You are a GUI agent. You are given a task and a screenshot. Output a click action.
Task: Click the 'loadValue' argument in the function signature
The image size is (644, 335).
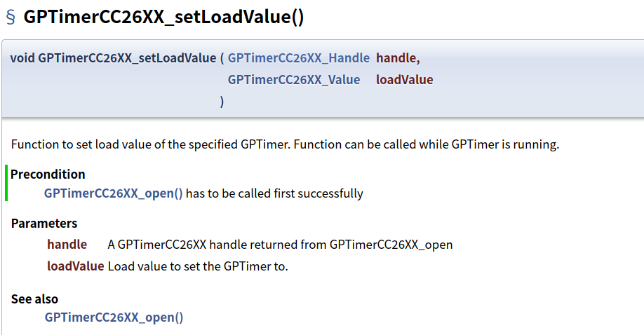click(404, 80)
